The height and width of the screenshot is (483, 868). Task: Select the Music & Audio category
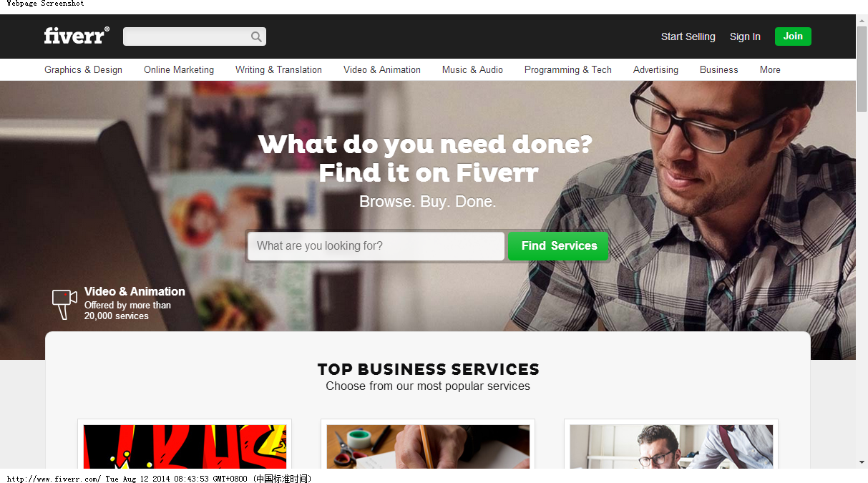[472, 69]
